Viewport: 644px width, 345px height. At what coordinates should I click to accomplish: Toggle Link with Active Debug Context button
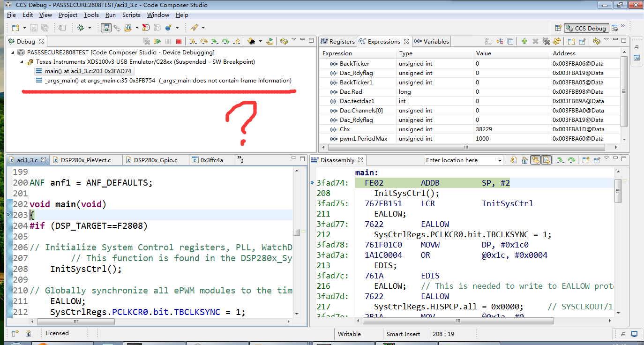pyautogui.click(x=535, y=160)
